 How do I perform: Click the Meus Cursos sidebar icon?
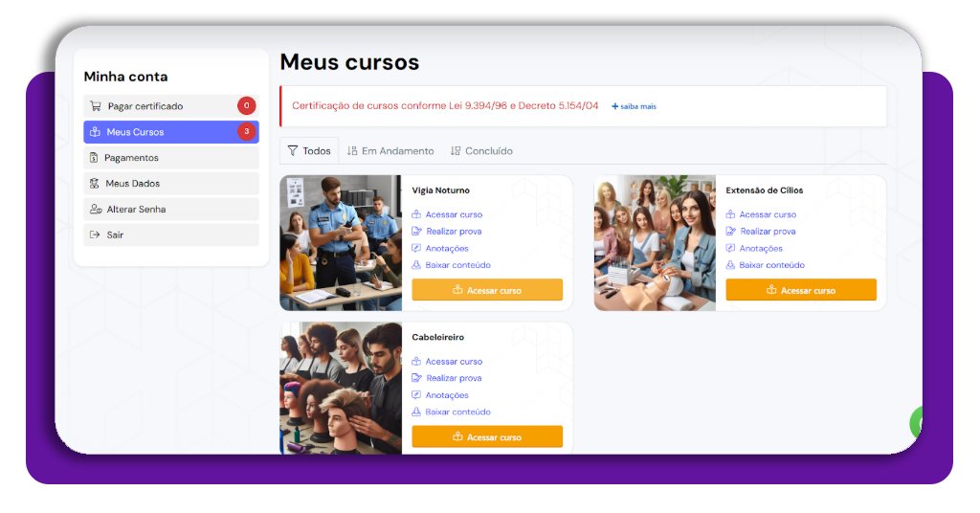(95, 132)
